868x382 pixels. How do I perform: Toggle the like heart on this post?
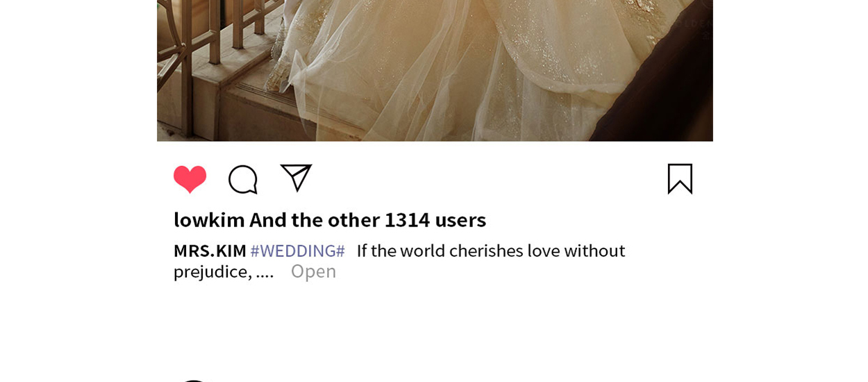pos(190,179)
